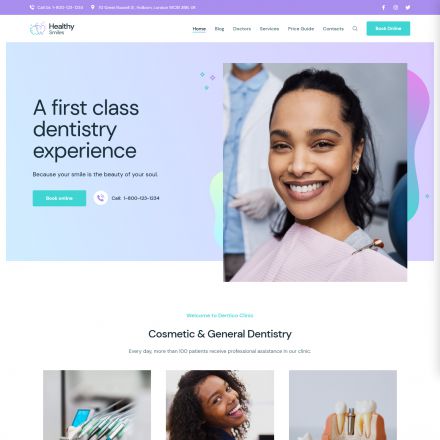440x440 pixels.
Task: Open the dental implant model thumbnail
Action: coord(343,405)
